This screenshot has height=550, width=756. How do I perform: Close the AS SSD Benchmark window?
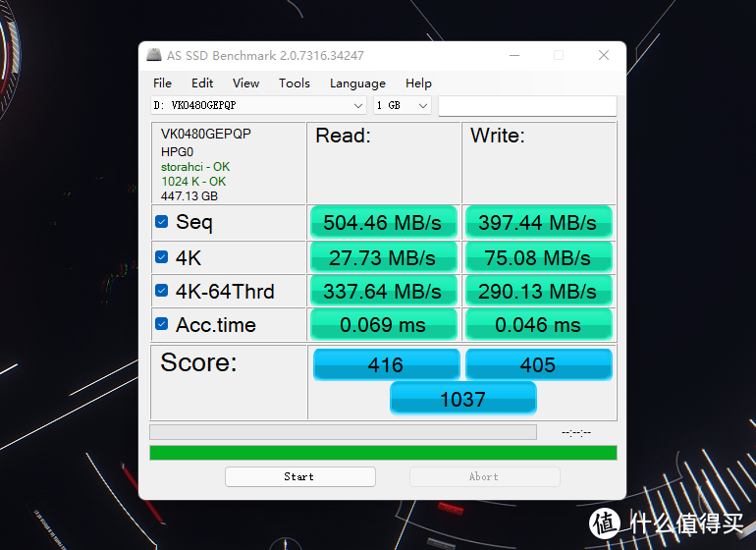pos(604,55)
